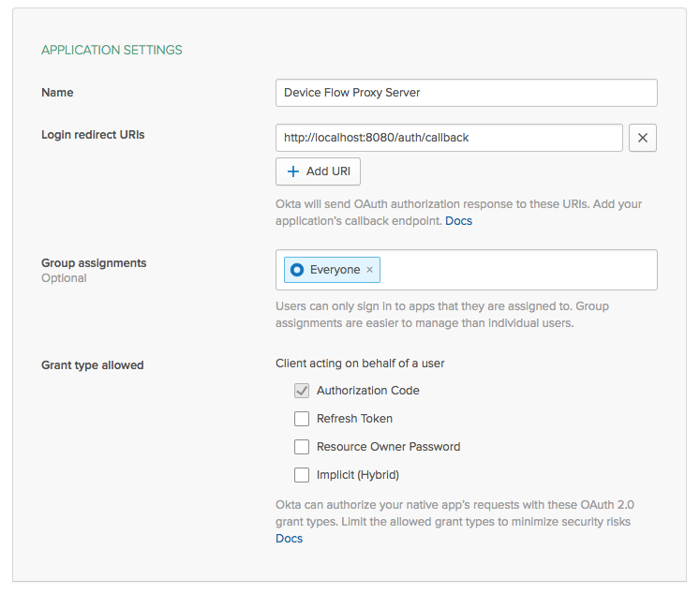Open Docs link below grant types description
700x594 pixels.
(289, 539)
